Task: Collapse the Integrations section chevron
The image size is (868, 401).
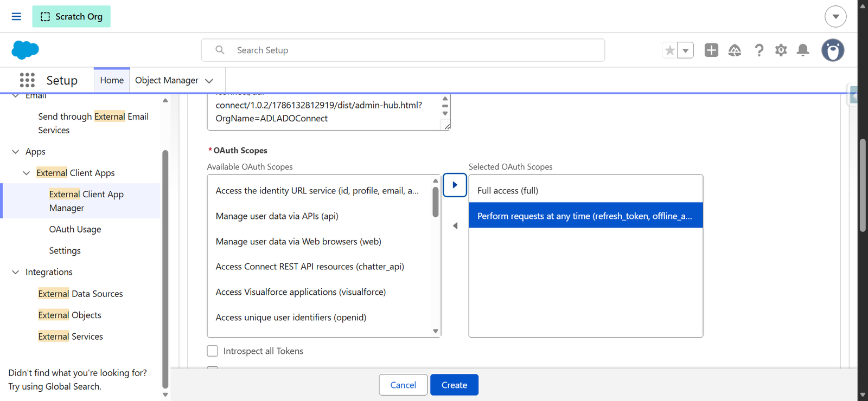Action: click(15, 272)
